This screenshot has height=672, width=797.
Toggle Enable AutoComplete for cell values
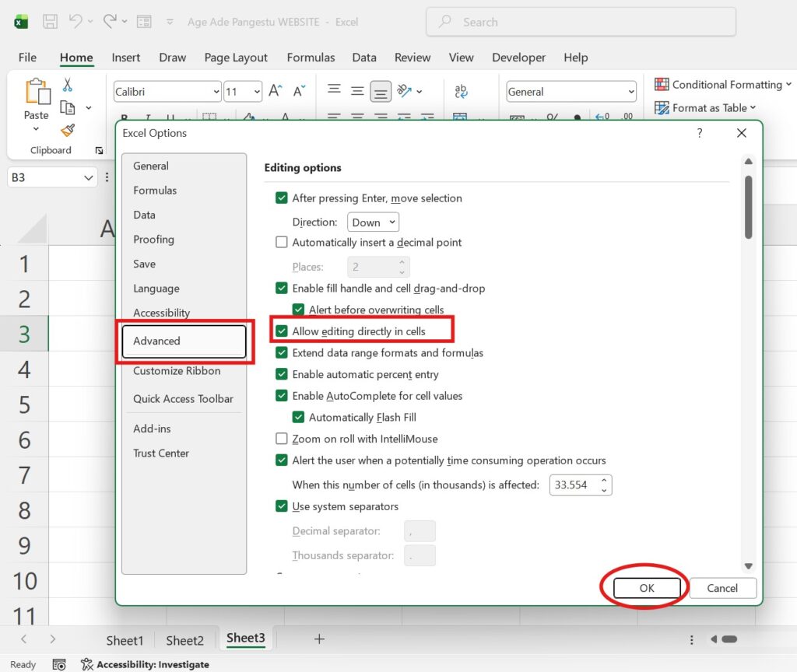point(281,395)
